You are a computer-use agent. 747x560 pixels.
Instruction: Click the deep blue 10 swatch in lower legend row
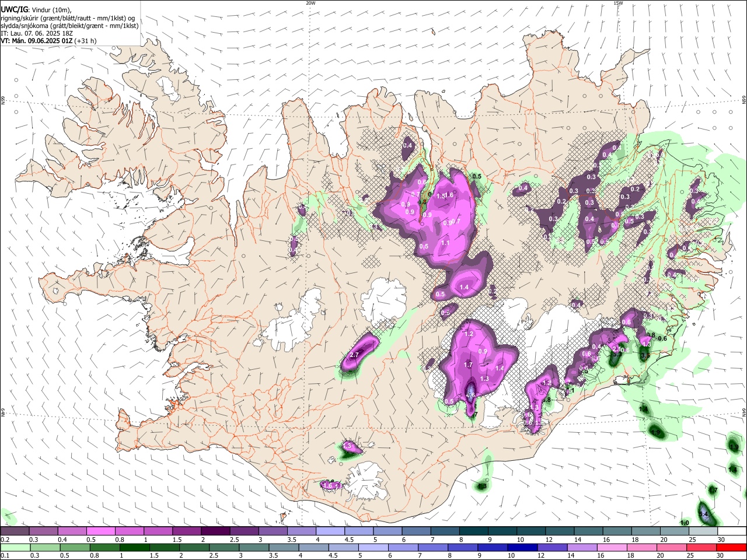[522, 548]
